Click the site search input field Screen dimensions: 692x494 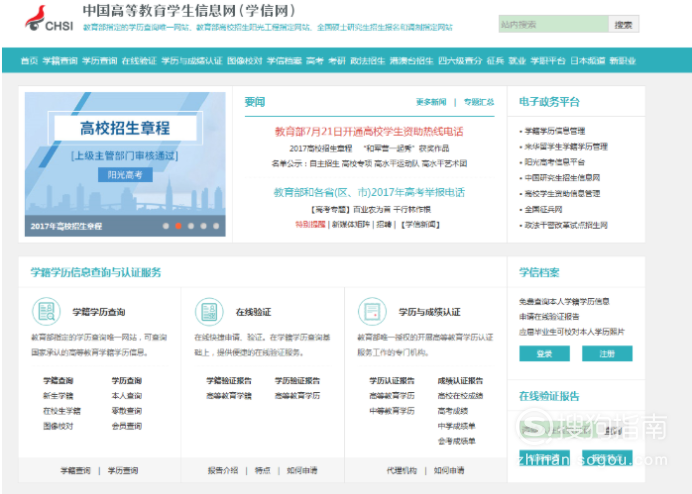point(553,24)
